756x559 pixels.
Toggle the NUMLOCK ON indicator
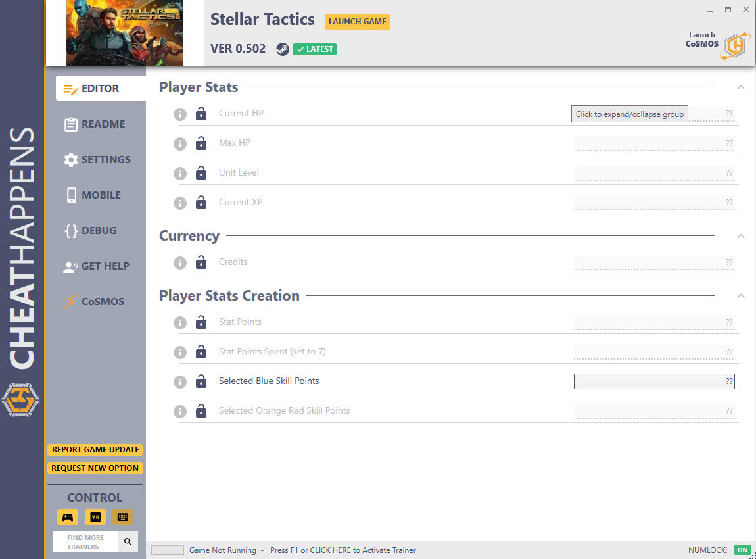pyautogui.click(x=742, y=550)
